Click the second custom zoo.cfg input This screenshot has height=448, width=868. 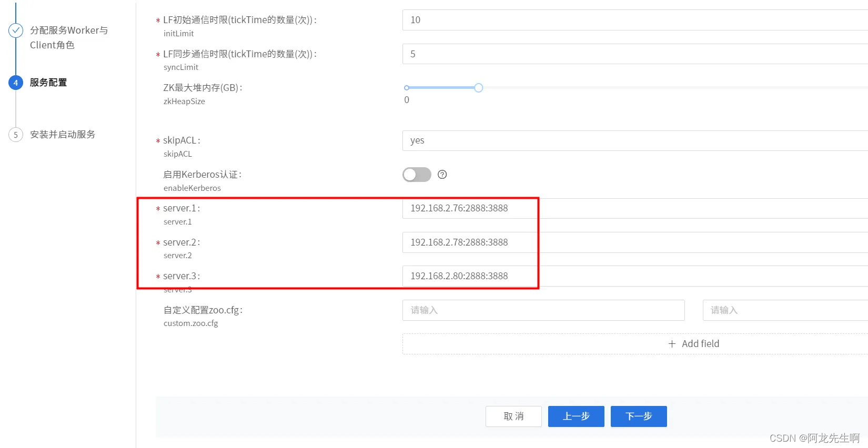tap(785, 310)
